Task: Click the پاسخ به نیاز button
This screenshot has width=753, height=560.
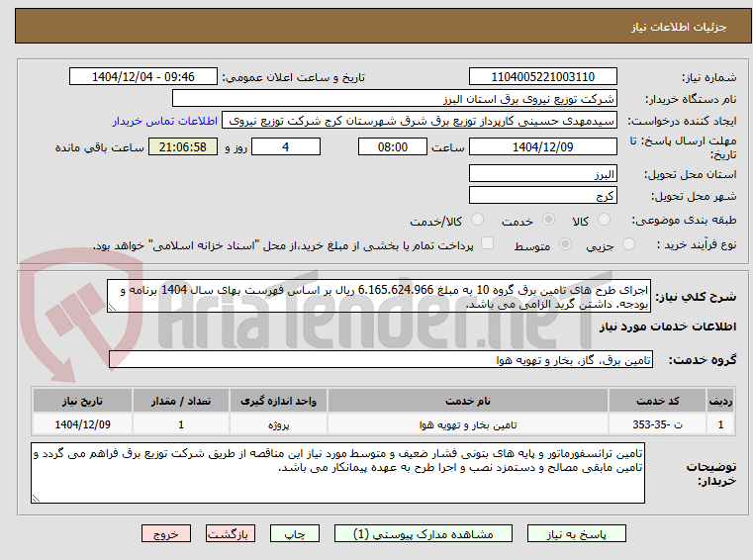Action: [577, 533]
